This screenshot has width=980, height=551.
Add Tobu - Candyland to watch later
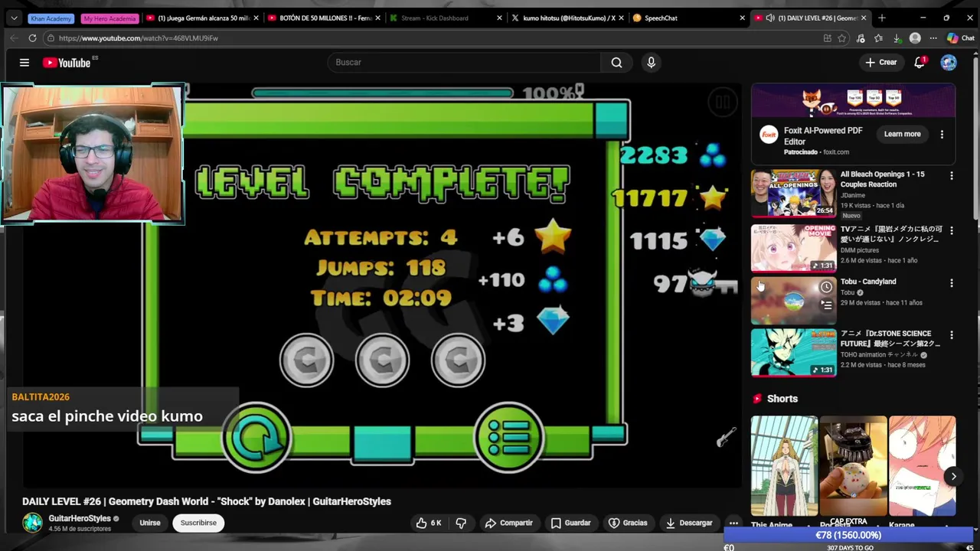coord(826,287)
